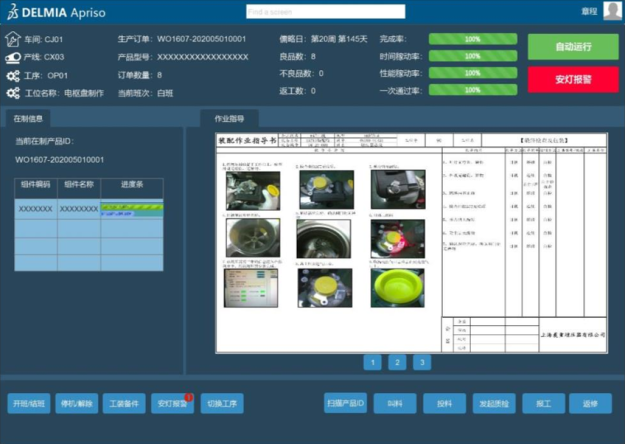Image resolution: width=625 pixels, height=444 pixels.
Task: Click the 开班/结班 button
Action: pos(28,404)
